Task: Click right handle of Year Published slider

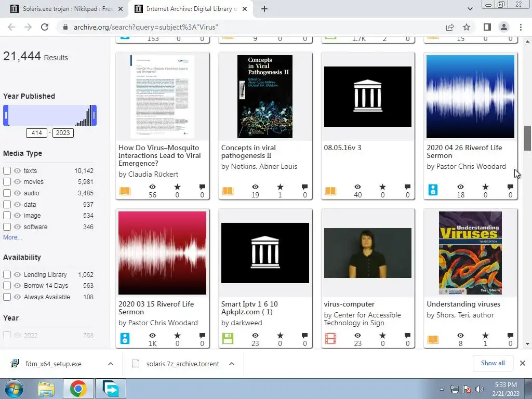Action: pyautogui.click(x=95, y=115)
